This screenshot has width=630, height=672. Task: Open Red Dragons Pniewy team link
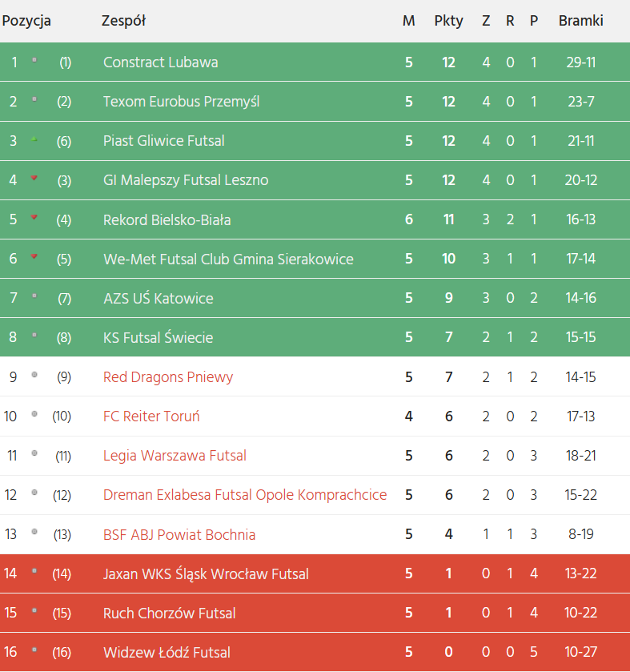[168, 376]
